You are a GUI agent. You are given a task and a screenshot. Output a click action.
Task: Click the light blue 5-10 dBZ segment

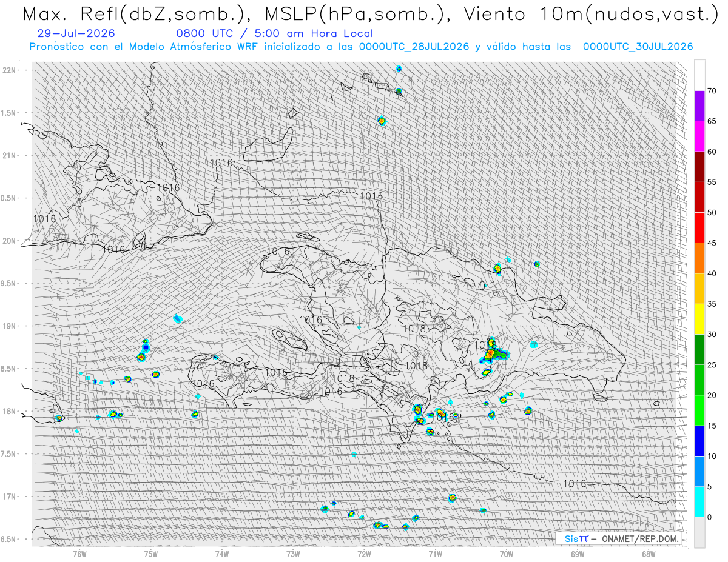pyautogui.click(x=699, y=471)
